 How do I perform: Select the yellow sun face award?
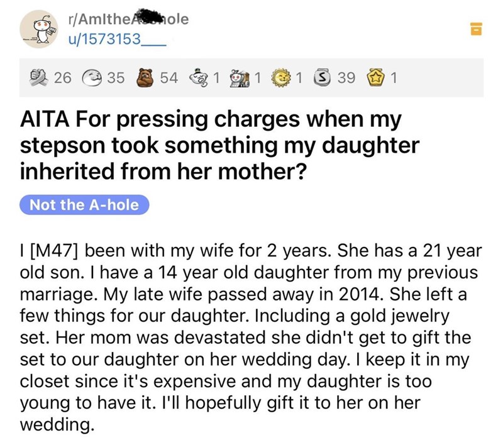tap(284, 78)
